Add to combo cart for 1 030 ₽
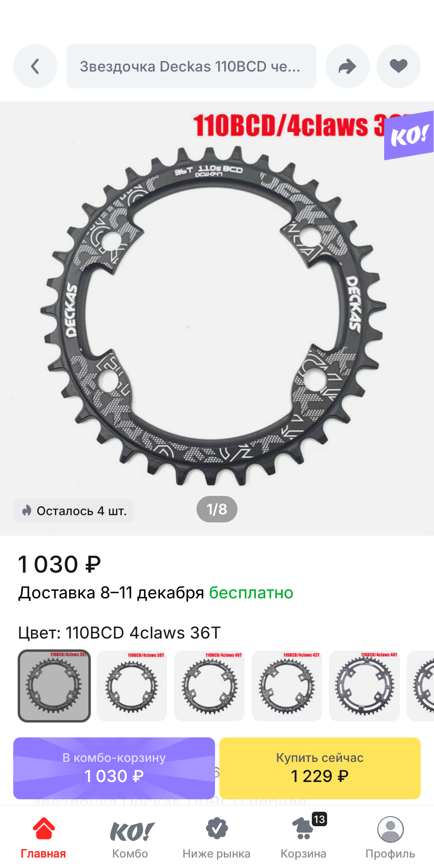 (x=114, y=768)
